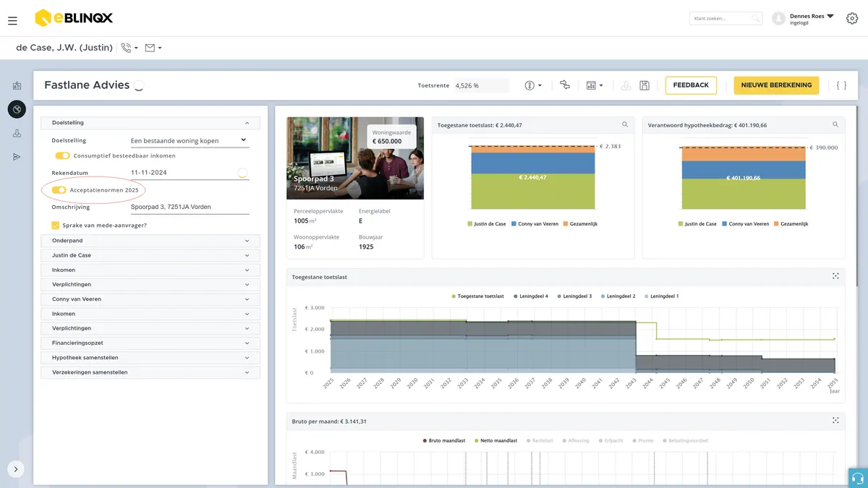The width and height of the screenshot is (868, 488).
Task: Expand the Financieringsopzet section
Action: click(150, 343)
